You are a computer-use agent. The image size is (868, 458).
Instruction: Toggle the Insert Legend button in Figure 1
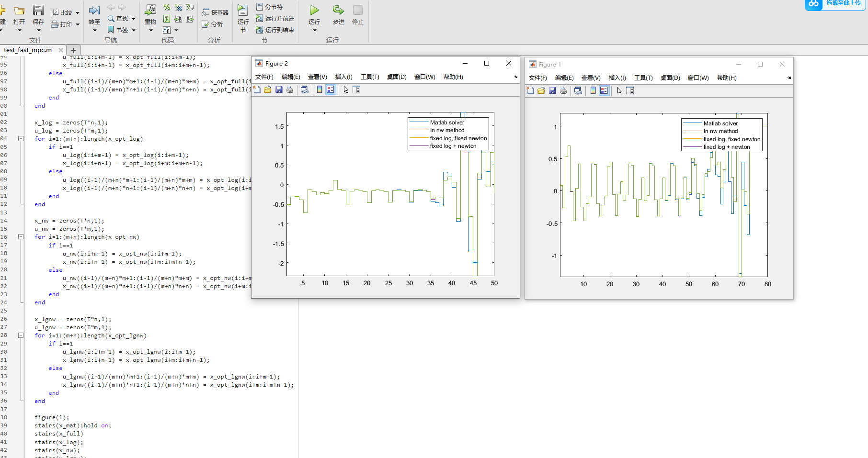click(x=604, y=91)
